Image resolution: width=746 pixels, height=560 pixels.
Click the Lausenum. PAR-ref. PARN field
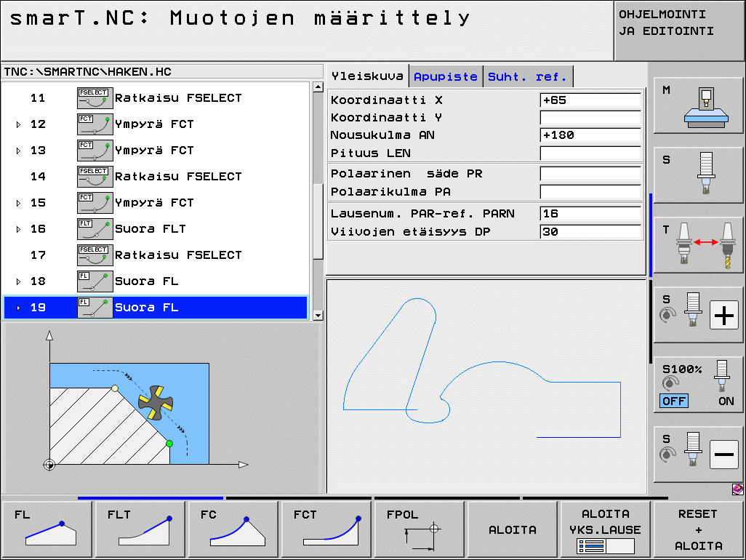(x=591, y=214)
